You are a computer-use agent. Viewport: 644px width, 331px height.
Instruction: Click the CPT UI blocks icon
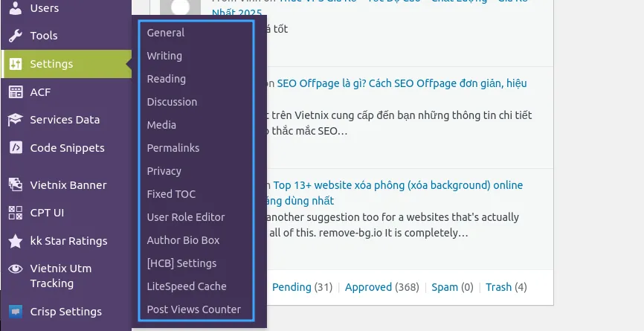15,213
